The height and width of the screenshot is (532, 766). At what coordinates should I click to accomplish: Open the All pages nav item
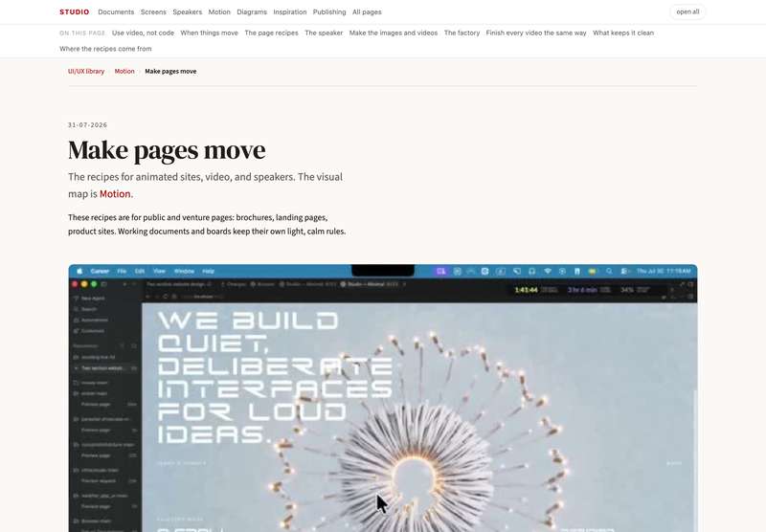point(367,11)
